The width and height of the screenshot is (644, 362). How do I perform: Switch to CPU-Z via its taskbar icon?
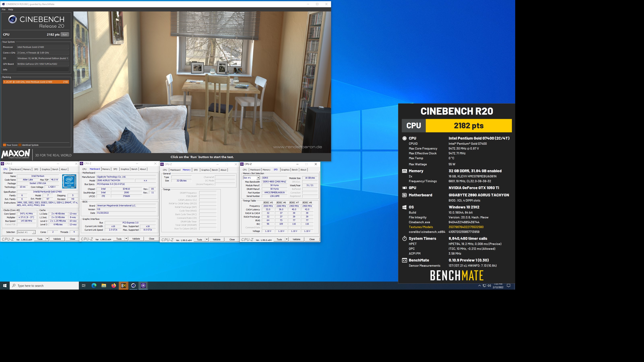click(x=143, y=286)
